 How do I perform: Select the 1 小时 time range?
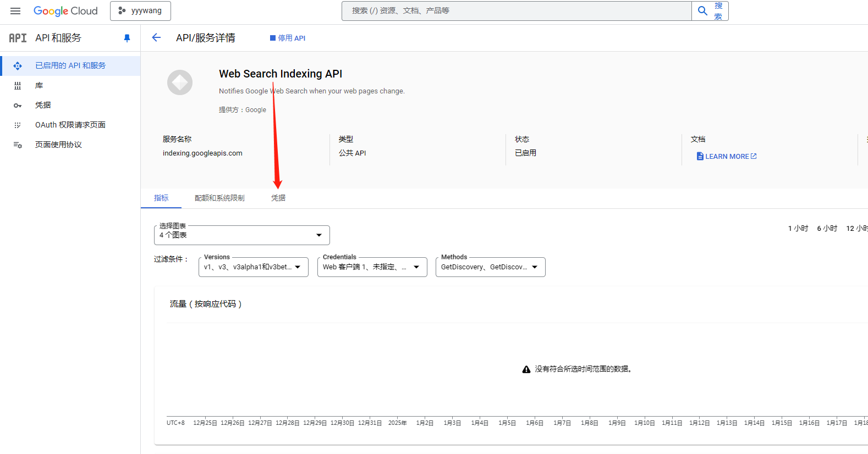(x=798, y=229)
